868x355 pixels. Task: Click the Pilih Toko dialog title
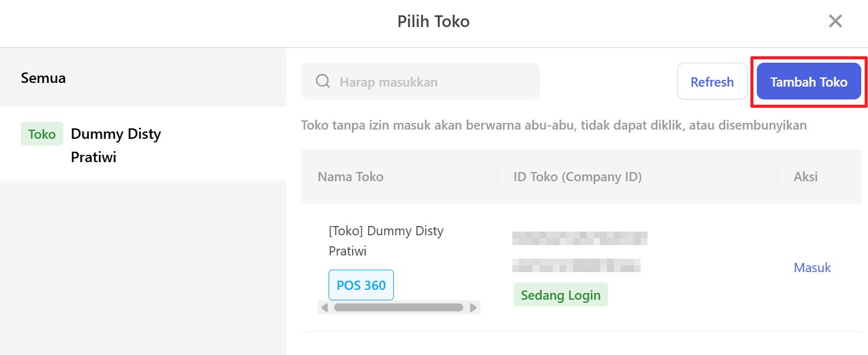click(x=433, y=21)
